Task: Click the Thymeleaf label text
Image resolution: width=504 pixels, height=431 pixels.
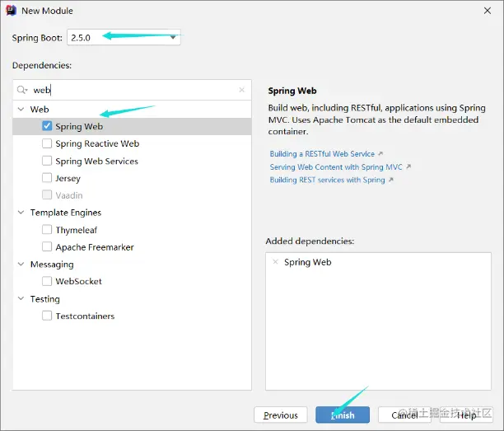Action: coord(77,230)
